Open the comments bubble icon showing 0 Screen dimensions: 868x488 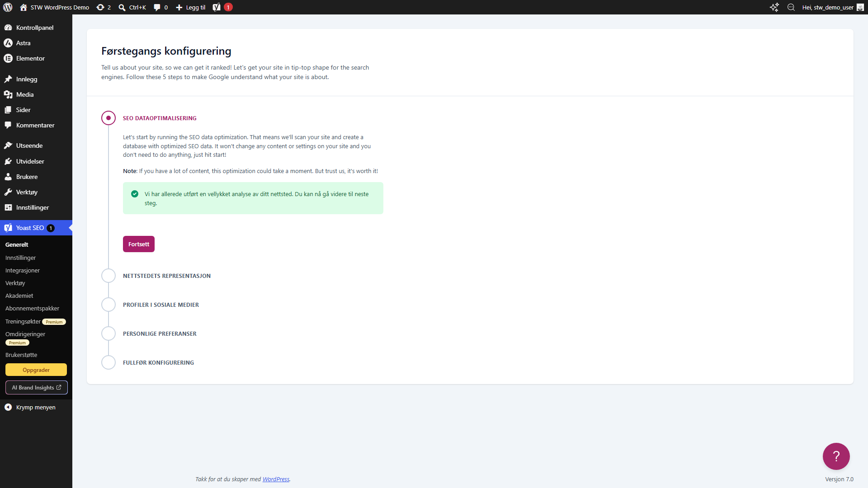[x=157, y=8]
